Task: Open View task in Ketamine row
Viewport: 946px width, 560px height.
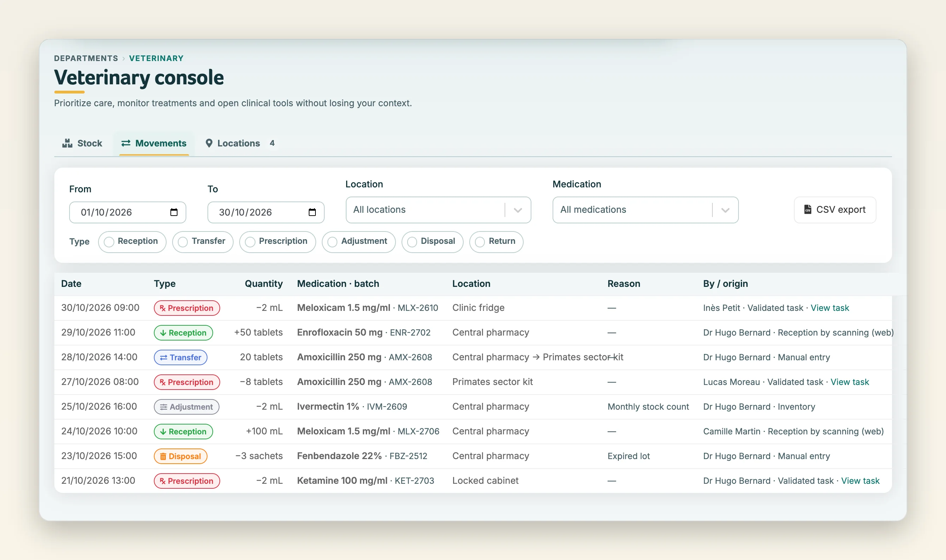Action: (x=860, y=481)
